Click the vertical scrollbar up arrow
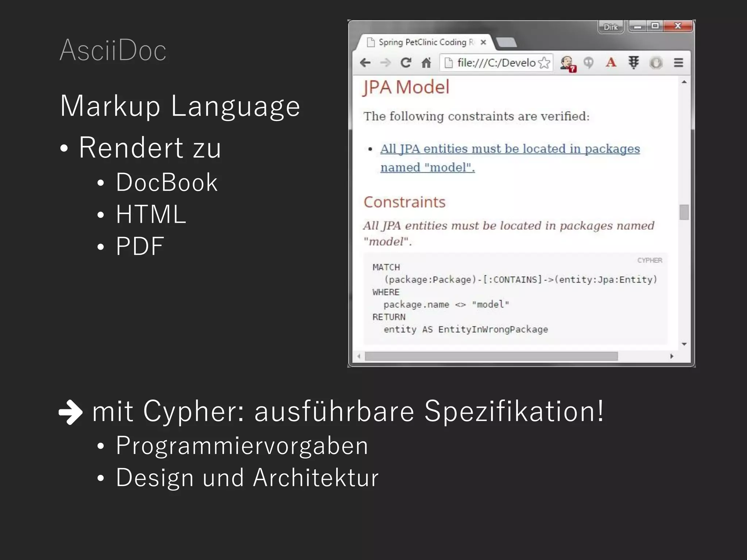This screenshot has height=560, width=747. (x=684, y=82)
